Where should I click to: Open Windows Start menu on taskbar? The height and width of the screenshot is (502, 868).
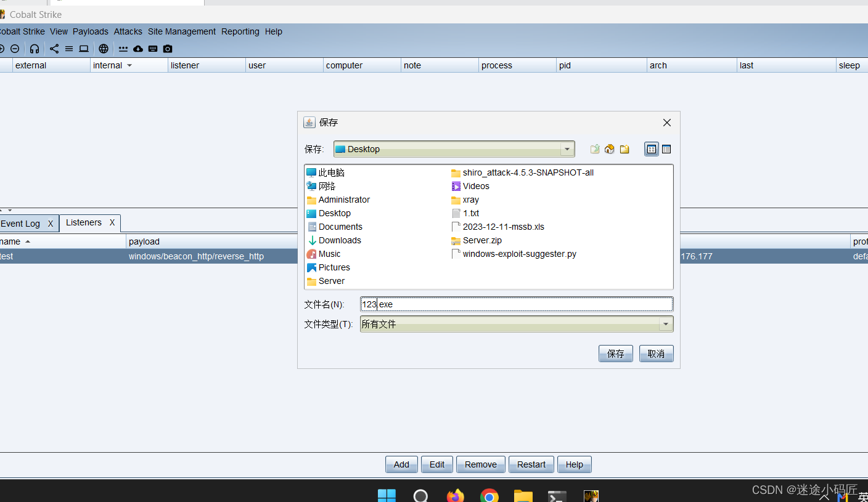[x=387, y=495]
